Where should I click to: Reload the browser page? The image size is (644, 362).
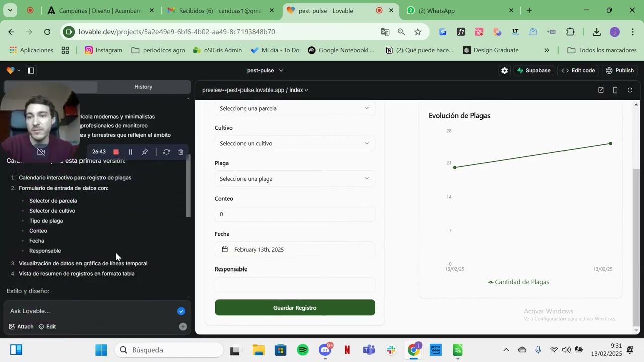(x=47, y=32)
